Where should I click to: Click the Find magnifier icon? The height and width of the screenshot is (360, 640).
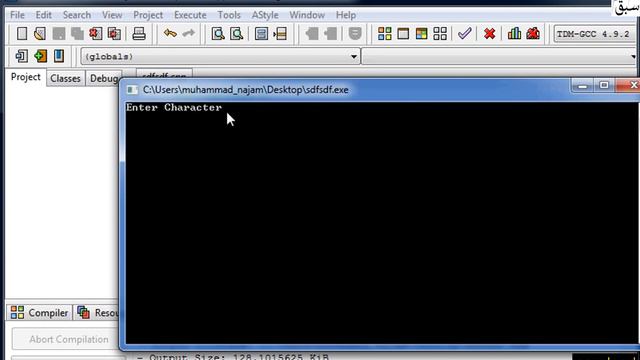[x=218, y=33]
